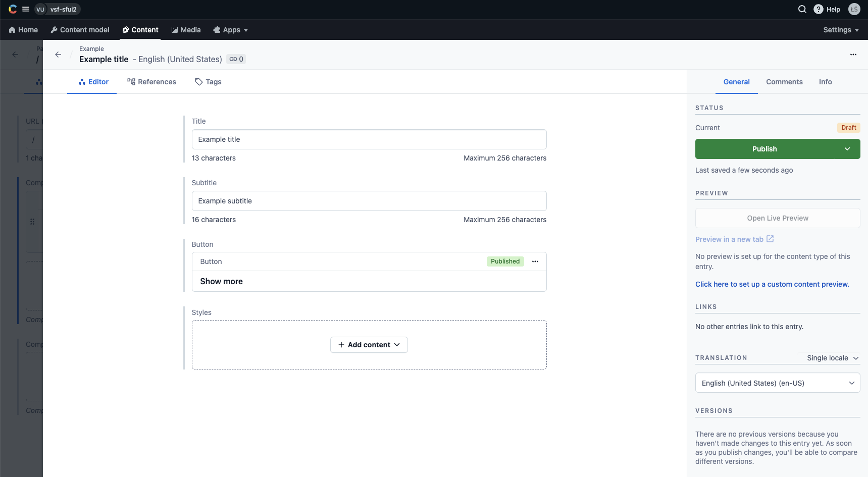Screen dimensions: 868x477
Task: Click inside the Title input field
Action: [x=369, y=139]
